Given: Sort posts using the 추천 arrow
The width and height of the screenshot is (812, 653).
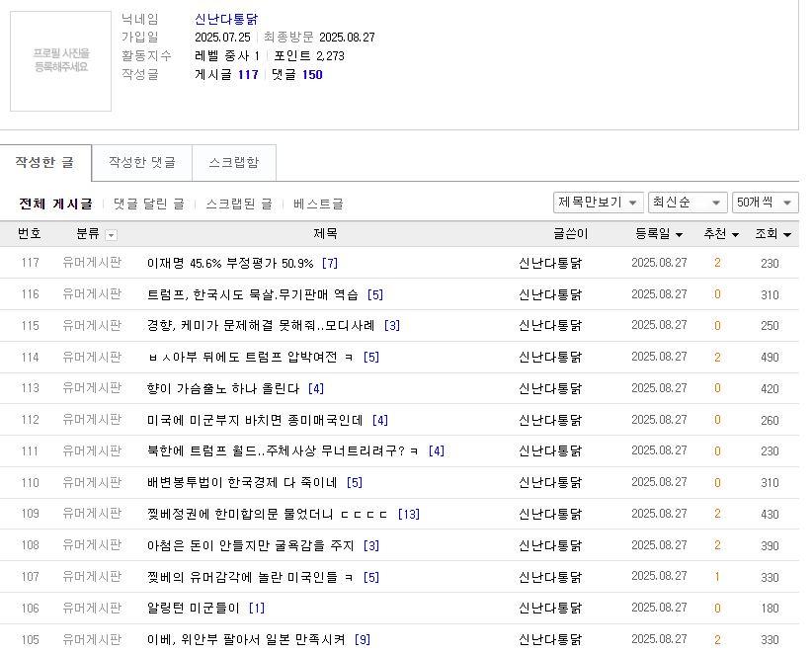Looking at the screenshot, I should [735, 234].
